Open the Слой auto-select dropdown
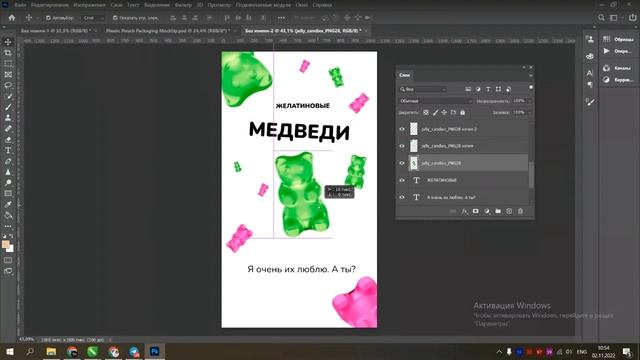640x360 pixels. pyautogui.click(x=93, y=18)
